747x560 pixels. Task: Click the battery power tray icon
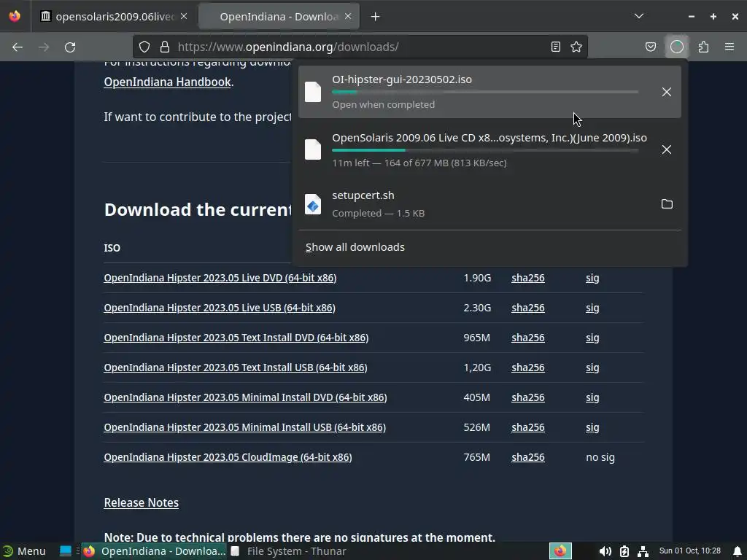tap(624, 551)
